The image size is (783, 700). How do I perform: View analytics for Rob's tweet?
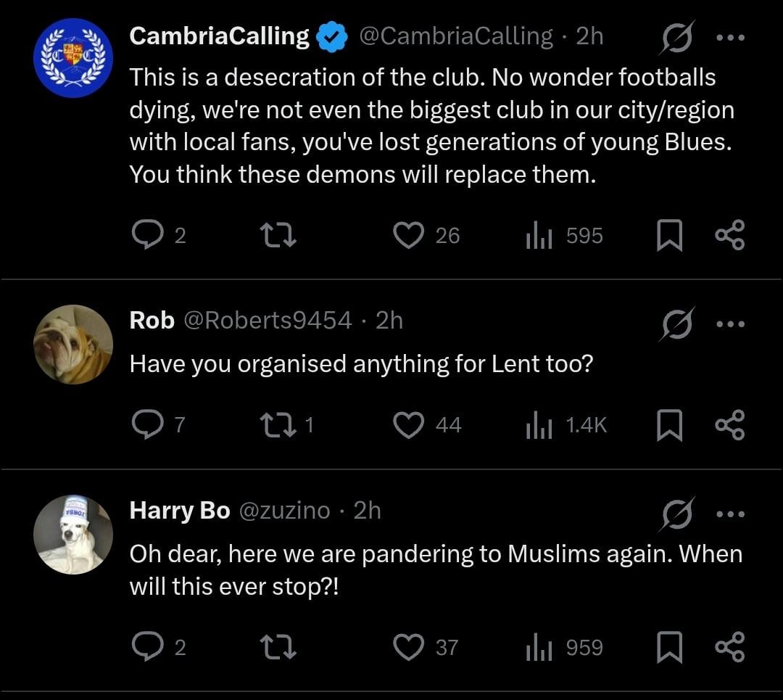[x=539, y=425]
